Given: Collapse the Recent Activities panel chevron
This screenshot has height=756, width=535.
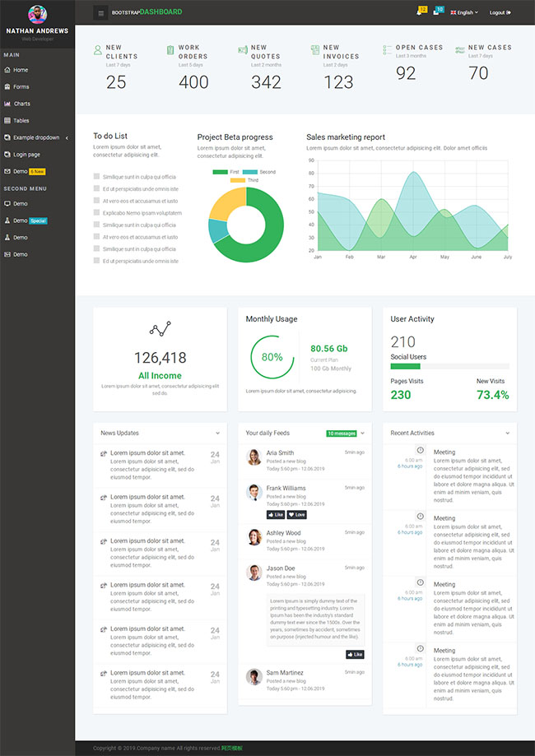Looking at the screenshot, I should (508, 433).
